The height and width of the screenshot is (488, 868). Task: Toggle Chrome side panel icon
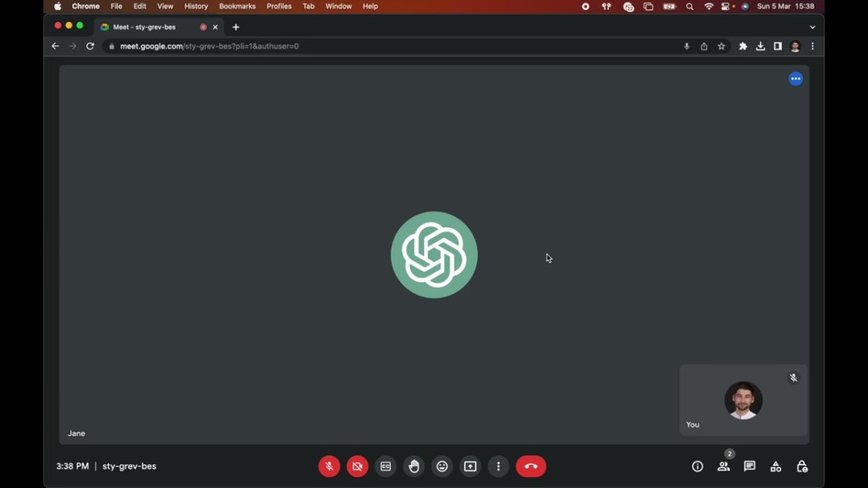(778, 46)
